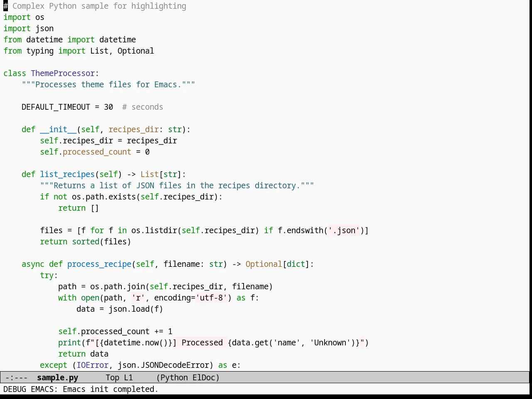
Task: Click 'filename: str' parameter in process_recipe
Action: 193,264
